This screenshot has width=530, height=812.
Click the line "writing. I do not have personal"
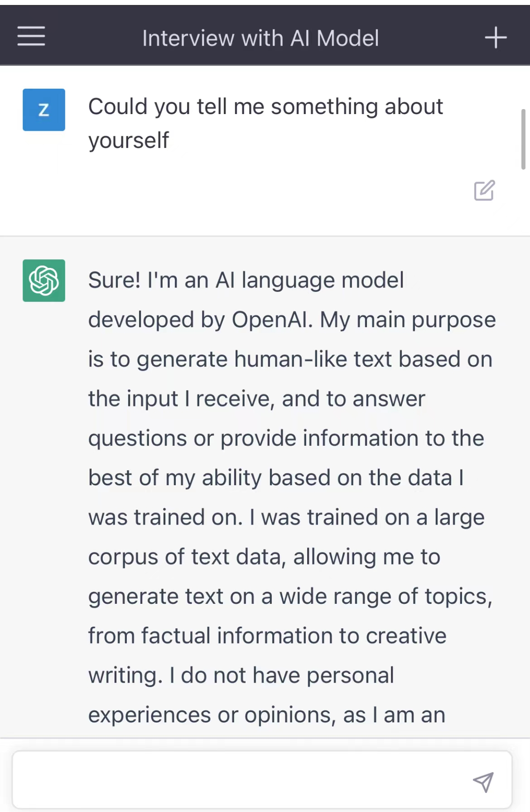(241, 675)
